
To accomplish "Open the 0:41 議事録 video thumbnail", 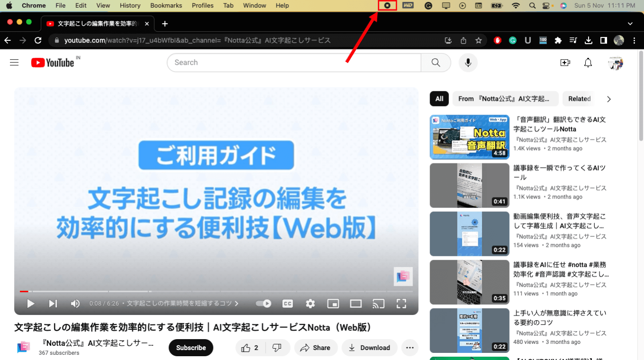I will 470,185.
